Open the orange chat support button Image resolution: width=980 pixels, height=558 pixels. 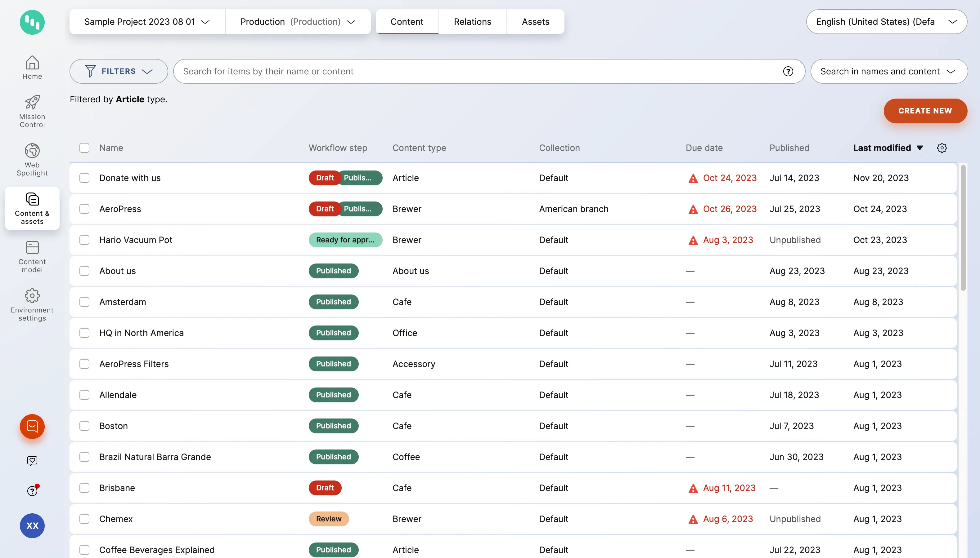(32, 427)
